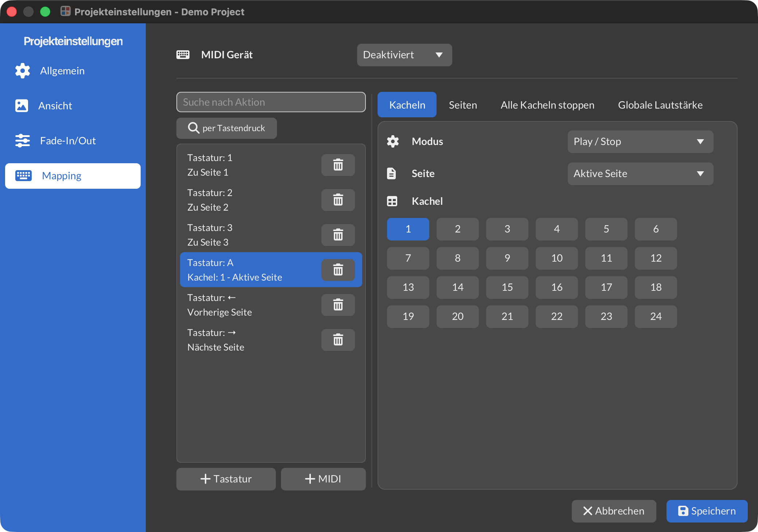This screenshot has width=758, height=532.
Task: Choose tile 11 in the Kachel grid
Action: pos(606,258)
